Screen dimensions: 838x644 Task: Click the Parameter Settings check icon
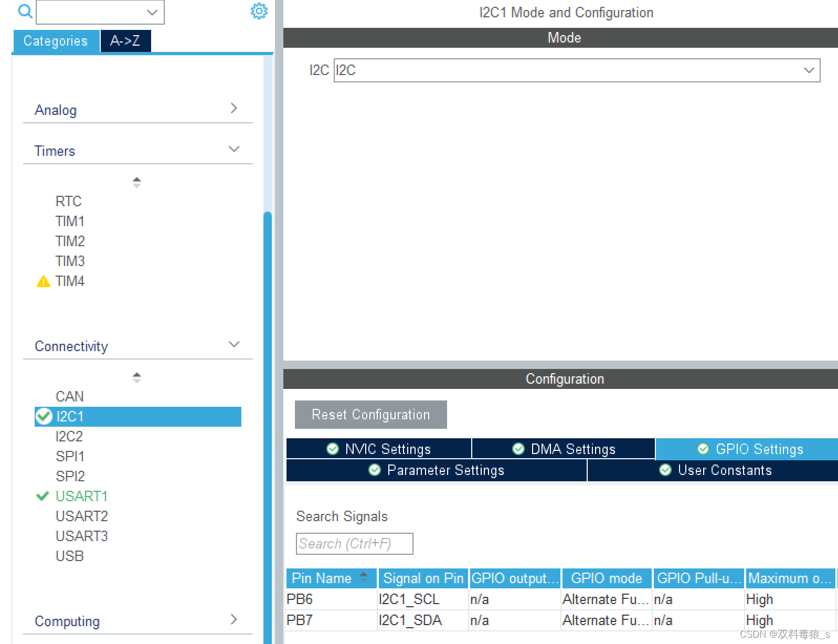[x=375, y=470]
